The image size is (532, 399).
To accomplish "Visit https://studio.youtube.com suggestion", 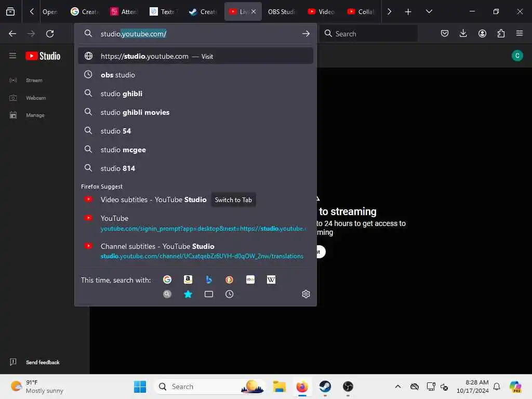I will click(x=195, y=56).
